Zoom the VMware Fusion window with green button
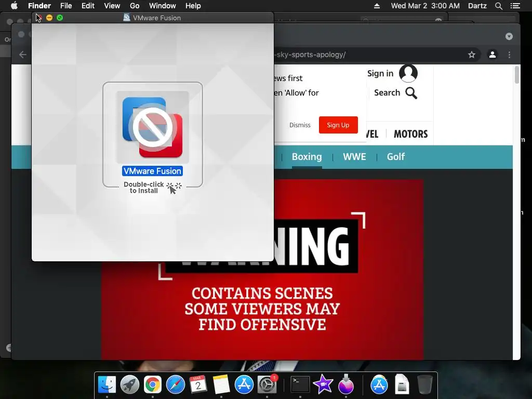532x399 pixels. 60,18
